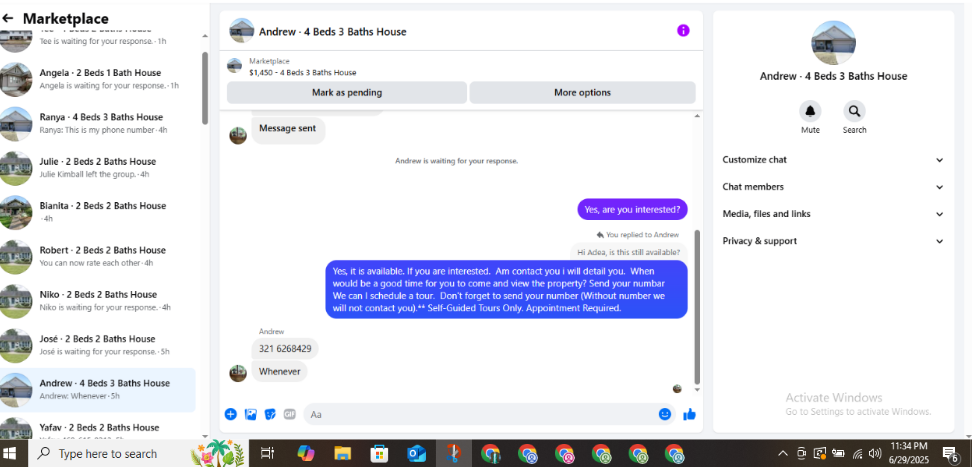
Task: Search in conversation using magnifier icon
Action: click(x=854, y=112)
